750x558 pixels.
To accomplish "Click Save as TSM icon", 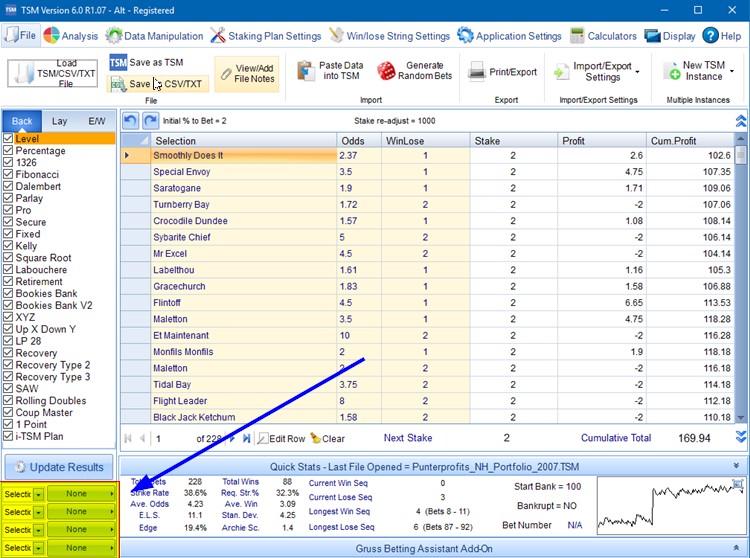I will (x=118, y=63).
